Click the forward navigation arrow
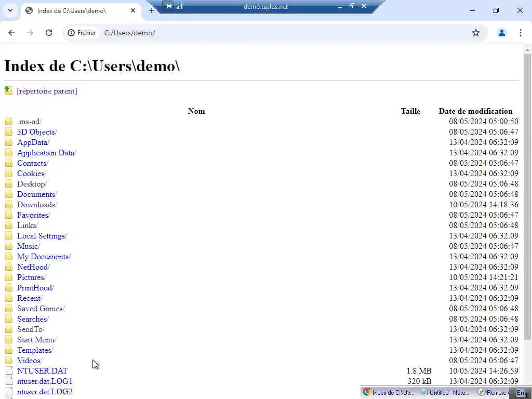Viewport: 532px width, 399px height. coord(30,33)
